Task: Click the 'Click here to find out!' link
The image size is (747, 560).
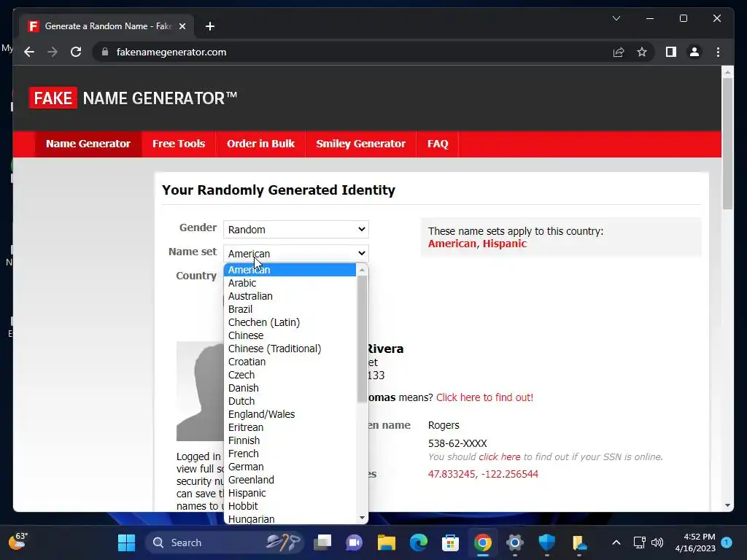Action: 484,397
